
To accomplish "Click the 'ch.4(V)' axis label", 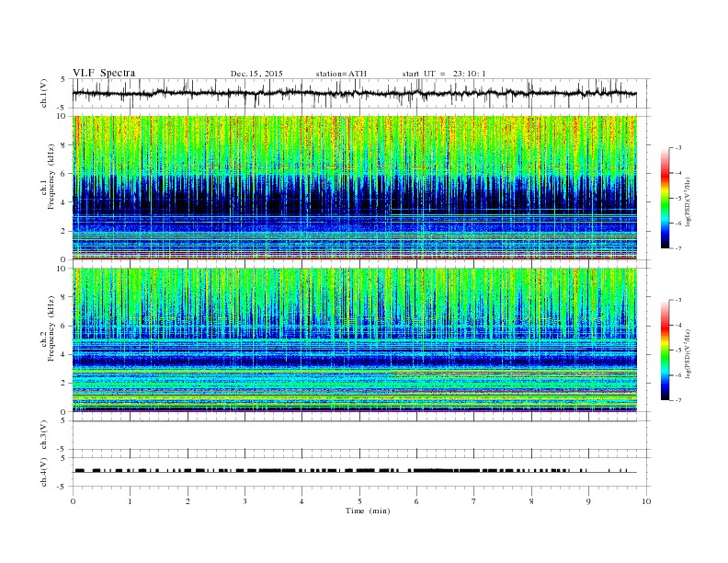I will click(44, 473).
